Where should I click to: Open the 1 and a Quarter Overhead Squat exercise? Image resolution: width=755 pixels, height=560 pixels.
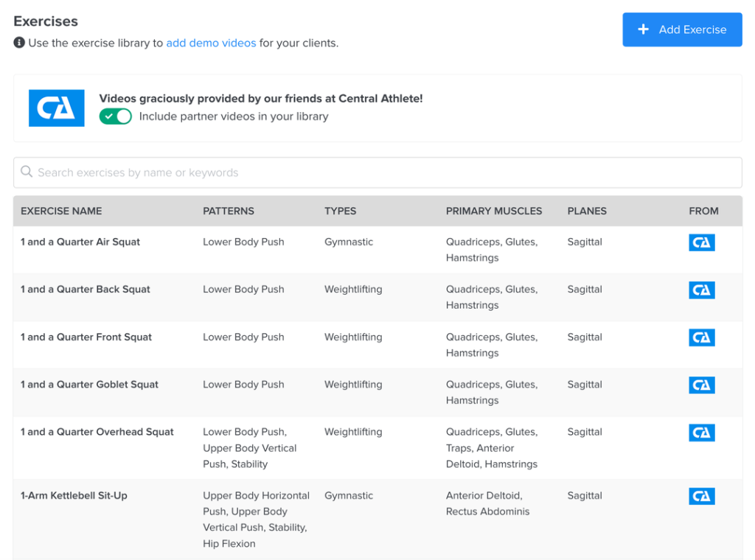pos(97,432)
